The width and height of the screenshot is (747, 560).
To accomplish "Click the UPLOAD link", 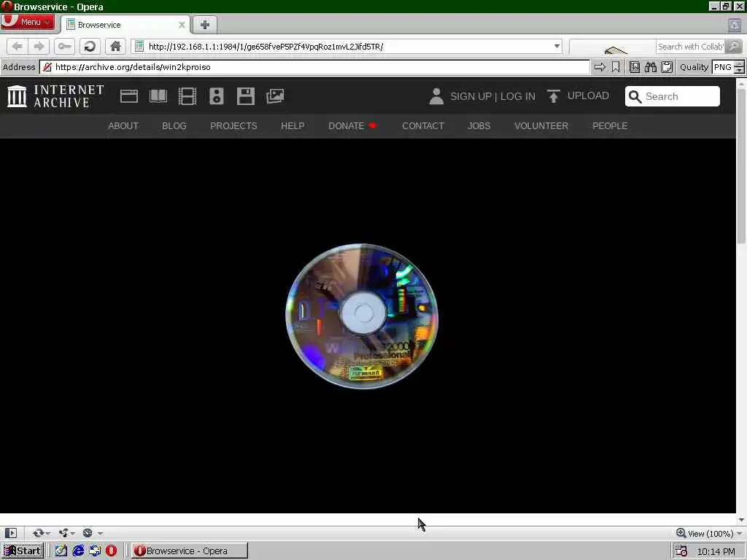I will pyautogui.click(x=588, y=96).
